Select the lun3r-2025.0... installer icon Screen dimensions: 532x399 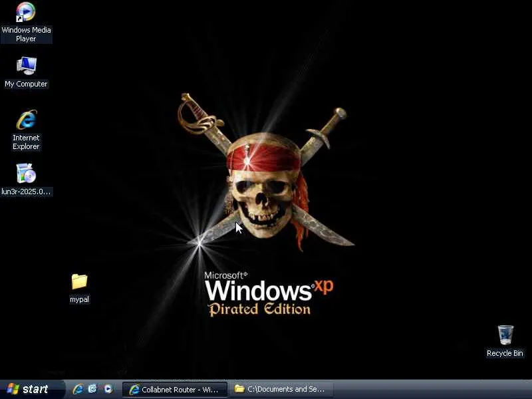pyautogui.click(x=26, y=180)
